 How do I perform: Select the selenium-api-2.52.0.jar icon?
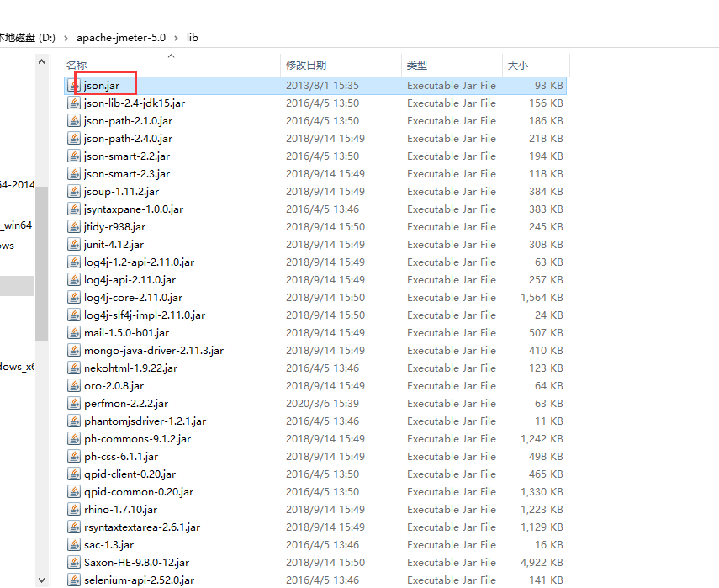pyautogui.click(x=74, y=580)
